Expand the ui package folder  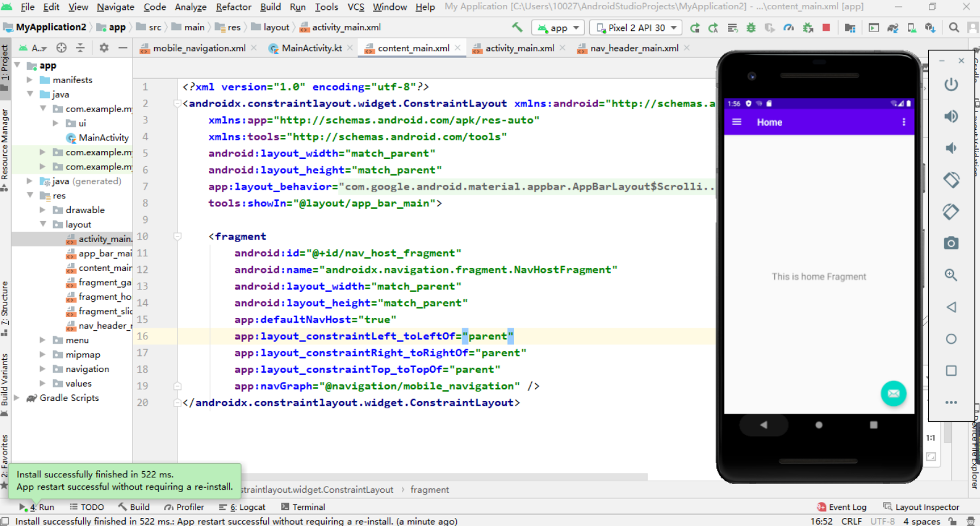tap(55, 123)
